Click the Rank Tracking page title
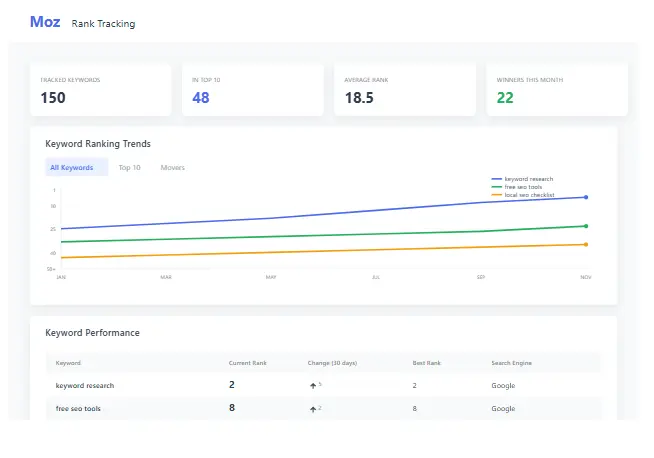This screenshot has height=458, width=654. [103, 24]
